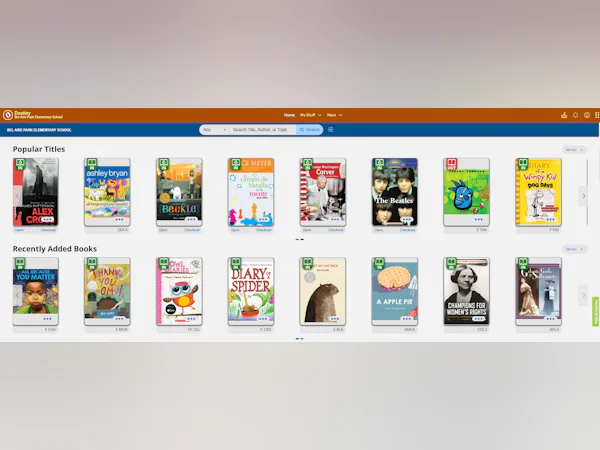The height and width of the screenshot is (450, 600).
Task: Click Checkout link under Alex Cross
Action: [48, 230]
